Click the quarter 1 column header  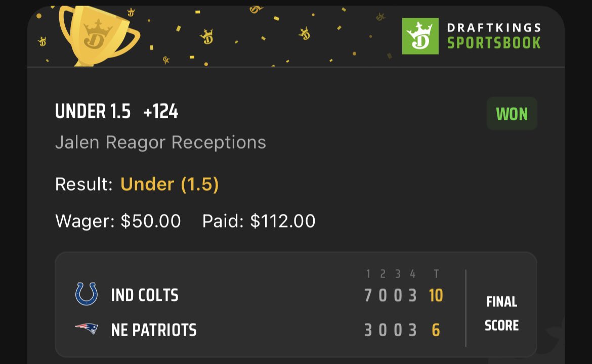(x=368, y=274)
